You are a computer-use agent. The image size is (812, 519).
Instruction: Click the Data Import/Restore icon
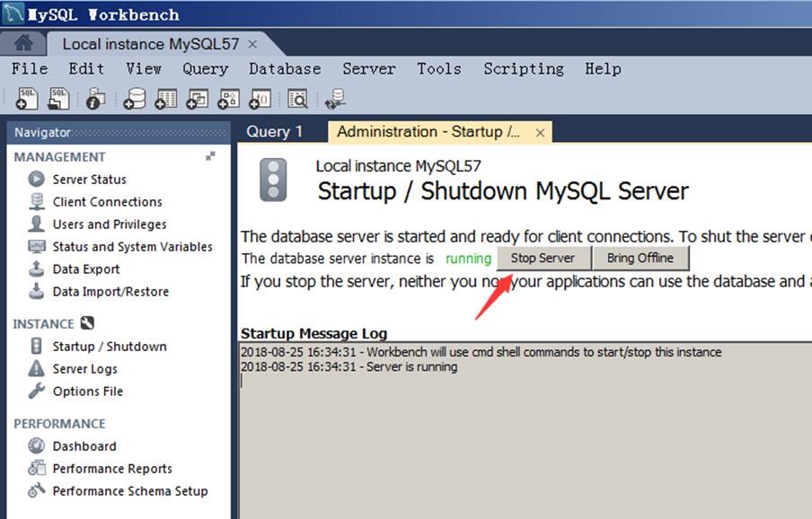[x=36, y=291]
